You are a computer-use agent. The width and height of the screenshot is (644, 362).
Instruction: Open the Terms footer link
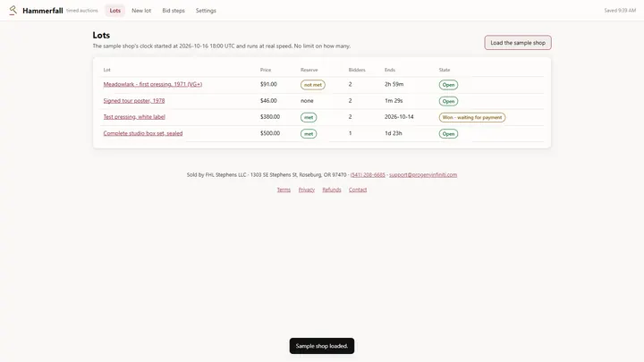[284, 189]
